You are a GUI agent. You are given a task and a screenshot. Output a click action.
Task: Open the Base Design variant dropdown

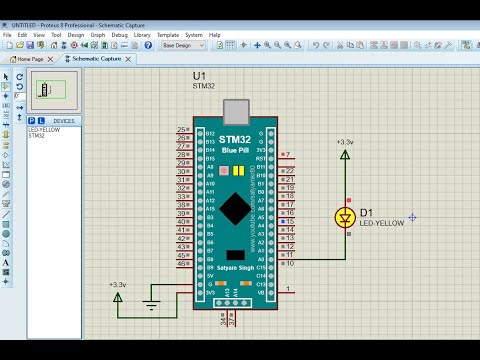(183, 45)
